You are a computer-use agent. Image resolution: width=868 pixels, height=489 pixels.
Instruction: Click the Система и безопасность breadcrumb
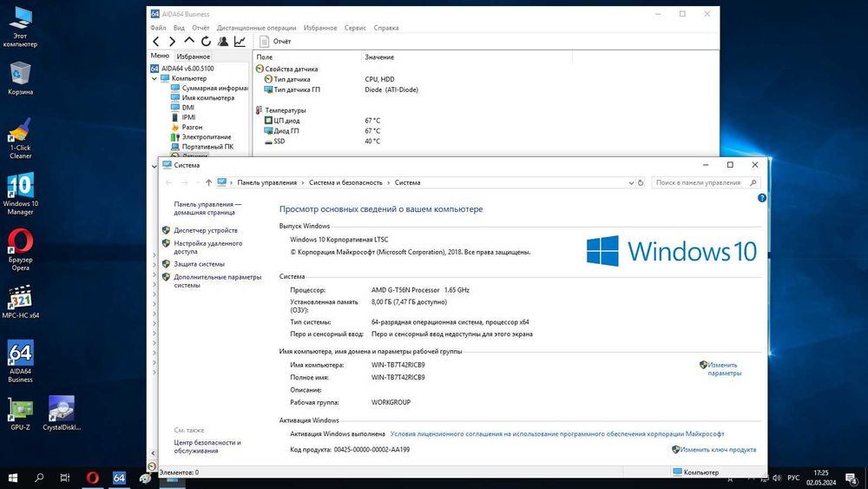345,182
